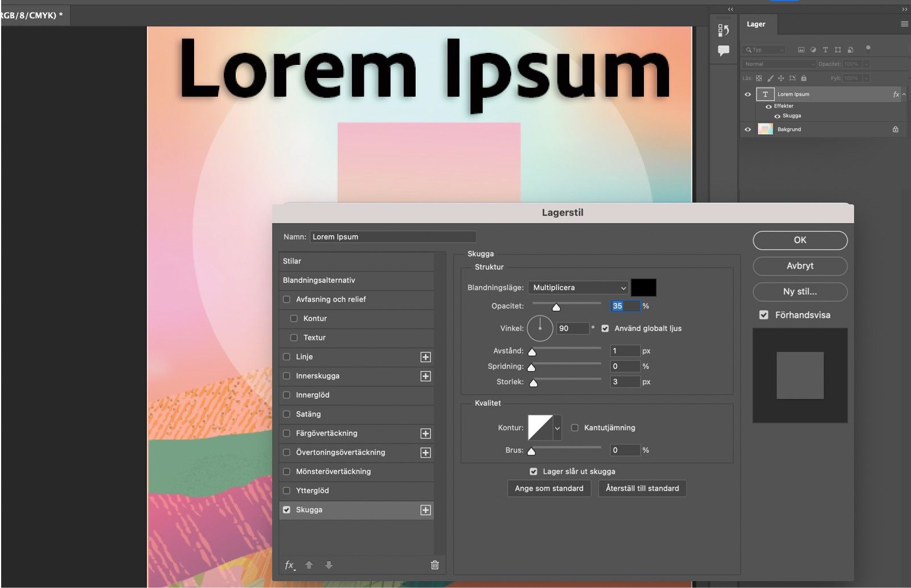Open the Blandningsläge dropdown showing Multiplicera
911x588 pixels.
click(x=578, y=287)
